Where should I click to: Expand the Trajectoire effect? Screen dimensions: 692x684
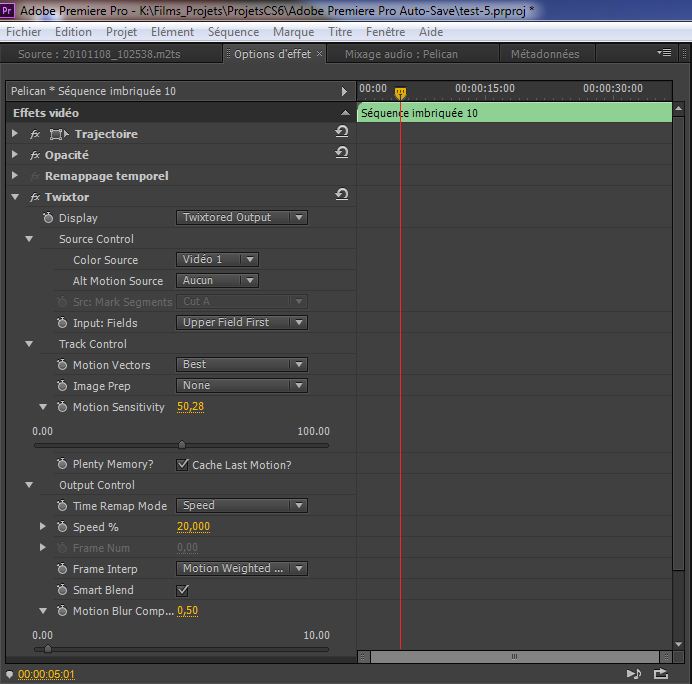click(x=15, y=133)
